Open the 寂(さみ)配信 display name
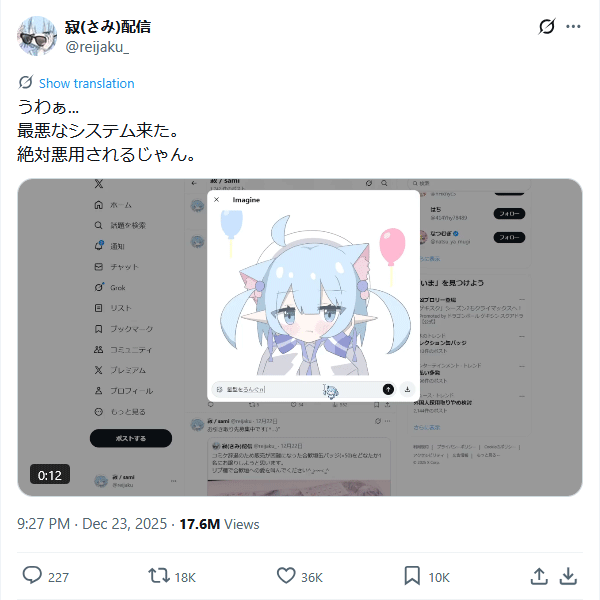The height and width of the screenshot is (600, 600). pyautogui.click(x=108, y=27)
